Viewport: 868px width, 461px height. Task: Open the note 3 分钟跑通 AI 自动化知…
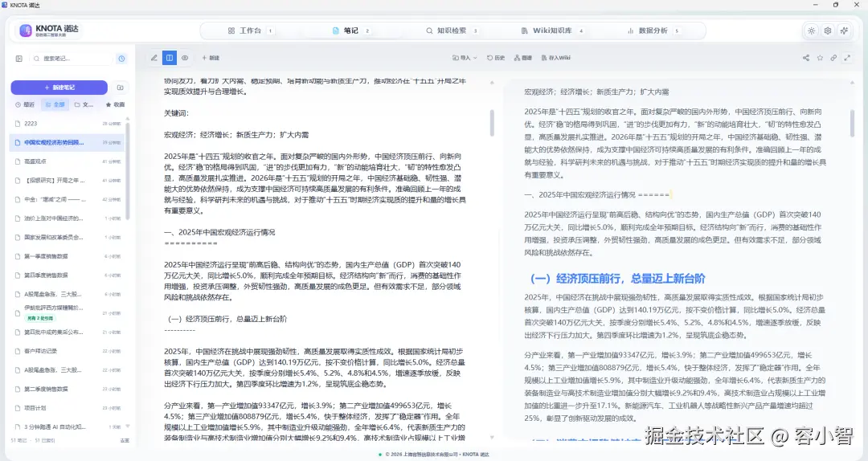tap(68, 426)
